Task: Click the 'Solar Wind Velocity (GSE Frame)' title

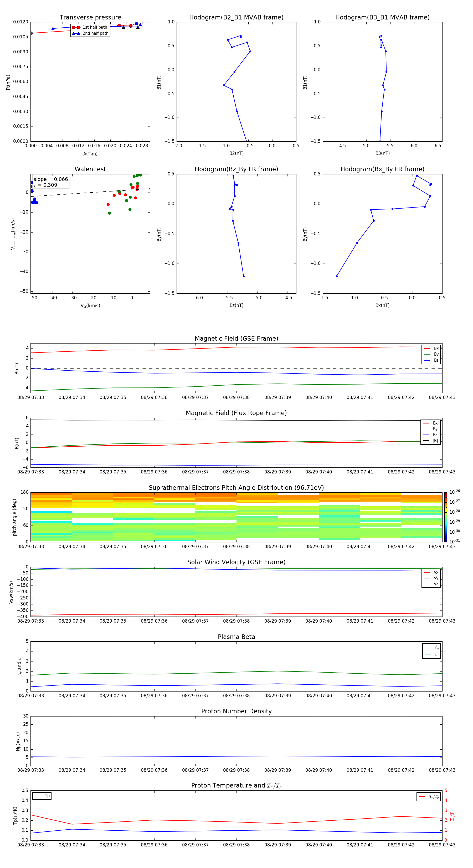Action: coord(236,562)
